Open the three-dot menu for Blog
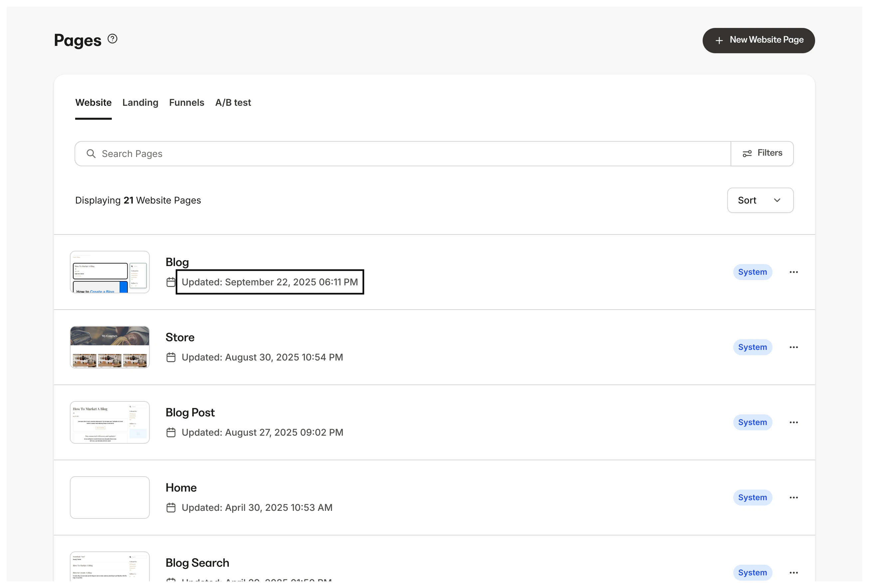 click(x=794, y=272)
